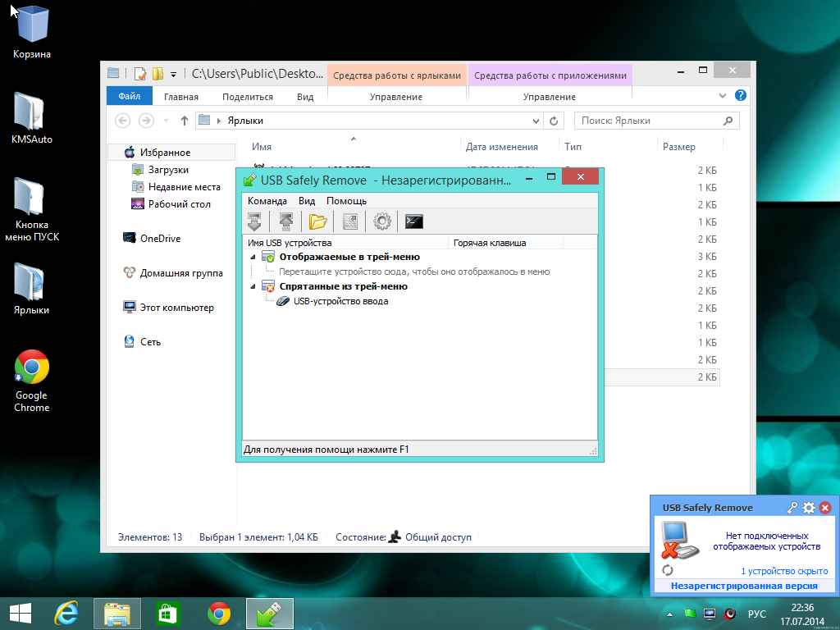Open recent locations dropdown arrow in Explorer
Image resolution: width=840 pixels, height=630 pixels.
point(166,121)
